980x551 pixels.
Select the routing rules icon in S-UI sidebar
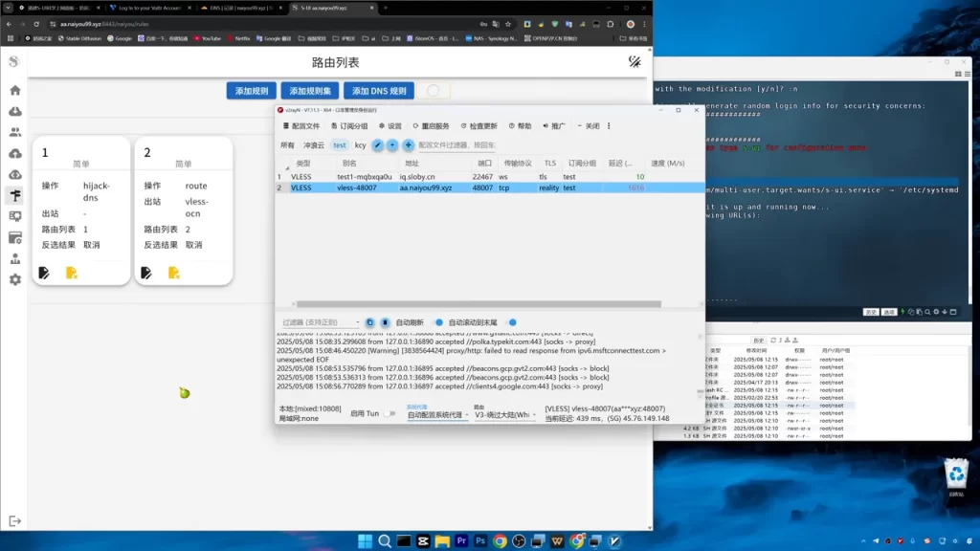tap(15, 195)
